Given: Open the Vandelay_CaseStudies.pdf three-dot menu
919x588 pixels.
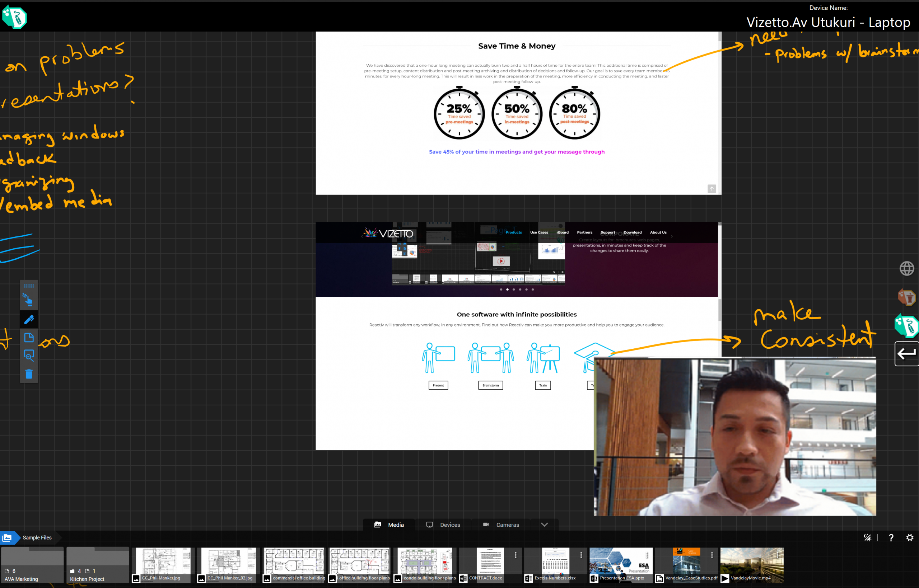Looking at the screenshot, I should pyautogui.click(x=712, y=555).
